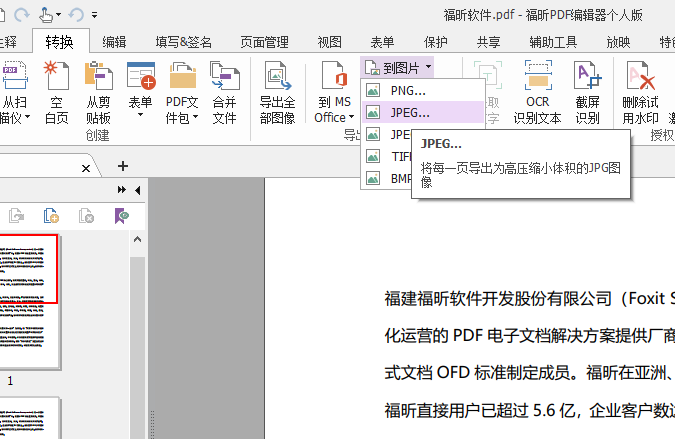Expand the scanner (从扫描仪) dropdown arrow

tap(28, 117)
